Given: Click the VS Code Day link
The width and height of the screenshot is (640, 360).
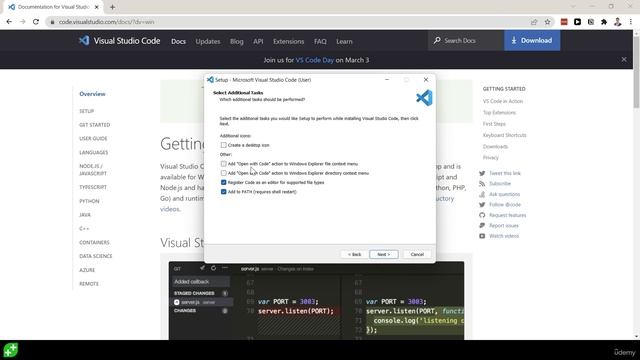Looking at the screenshot, I should 314,60.
